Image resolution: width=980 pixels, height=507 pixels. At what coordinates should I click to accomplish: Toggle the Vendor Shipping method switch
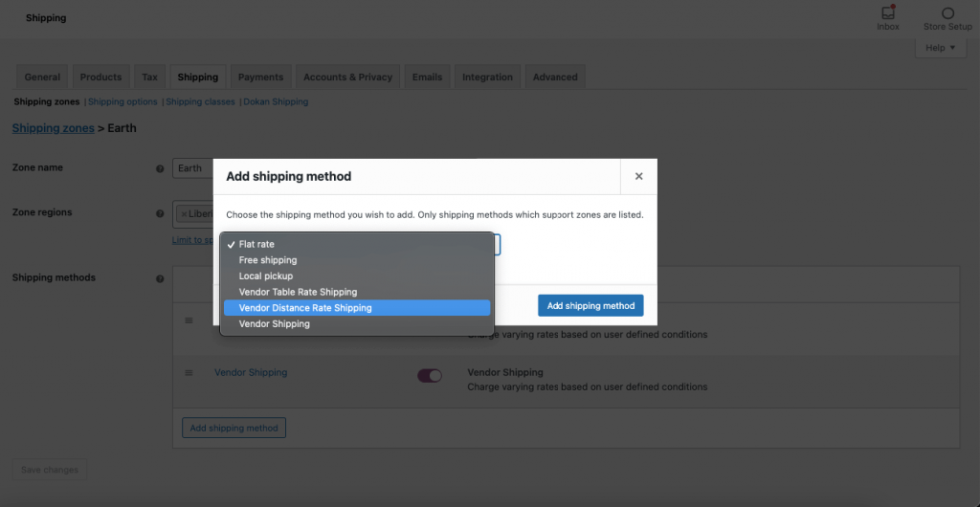430,375
